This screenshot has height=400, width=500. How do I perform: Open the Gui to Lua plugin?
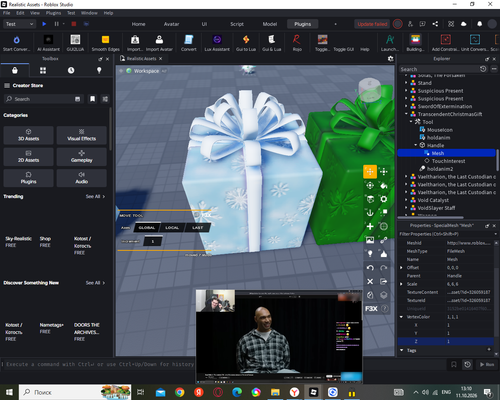click(x=246, y=43)
